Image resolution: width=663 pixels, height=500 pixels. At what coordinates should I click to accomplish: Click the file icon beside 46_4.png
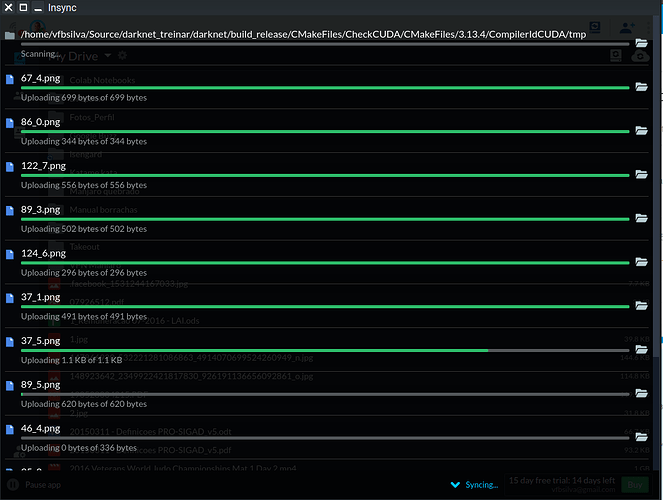point(10,430)
